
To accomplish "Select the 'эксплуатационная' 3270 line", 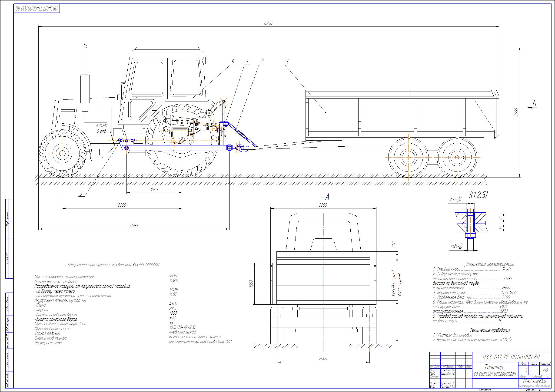I will click(x=470, y=312).
